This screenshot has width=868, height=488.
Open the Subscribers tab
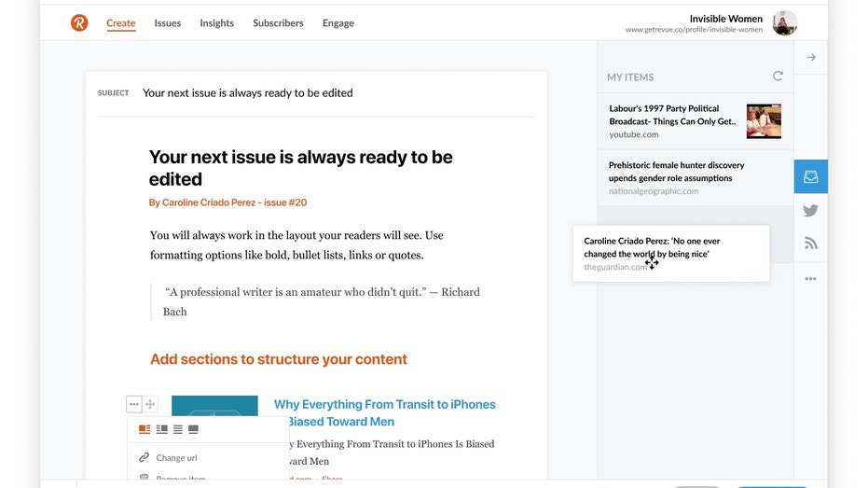click(278, 22)
